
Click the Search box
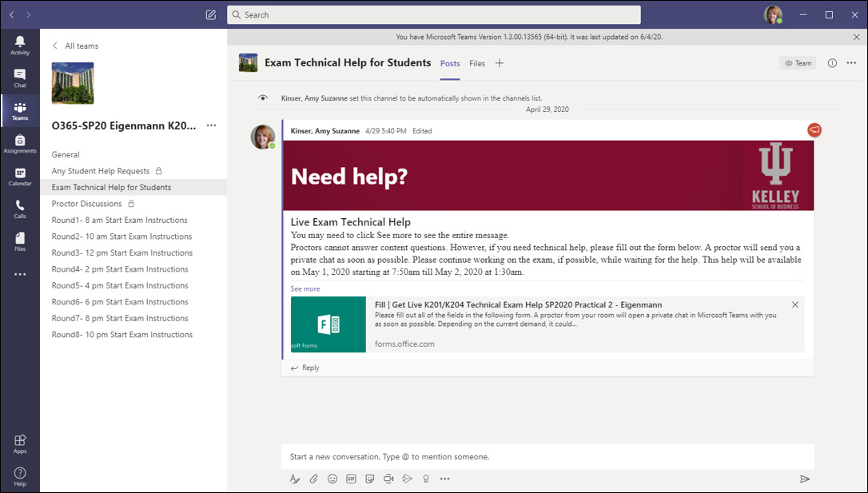point(434,15)
